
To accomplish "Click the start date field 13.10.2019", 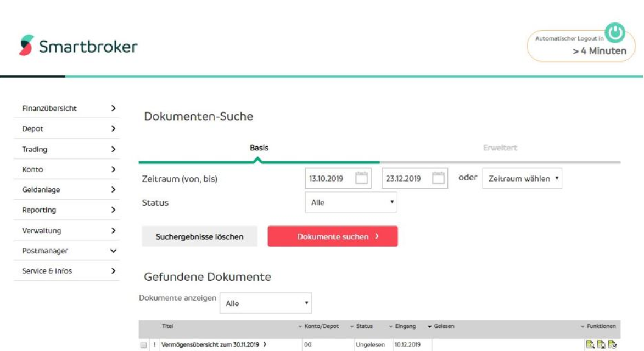I will click(x=338, y=178).
